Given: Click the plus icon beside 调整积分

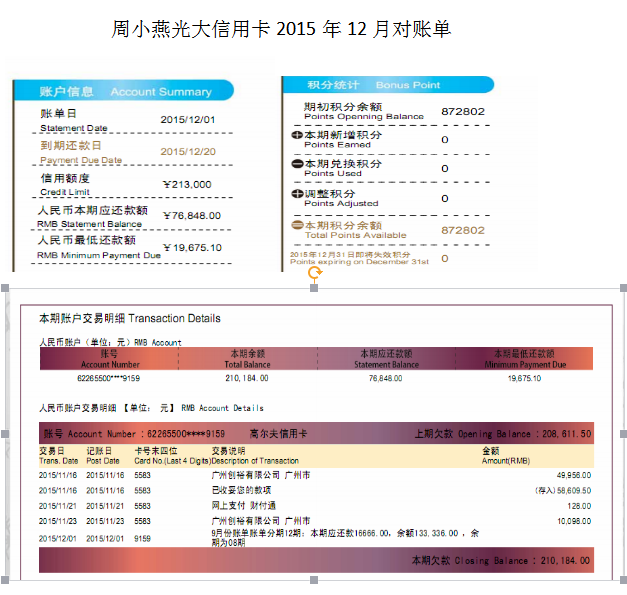Looking at the screenshot, I should [297, 193].
